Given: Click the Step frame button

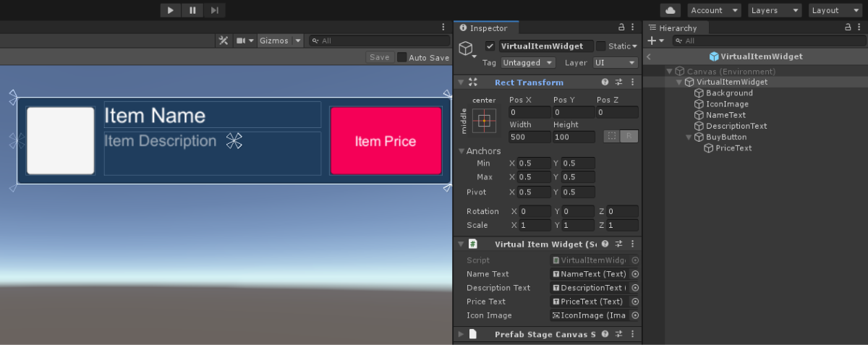Looking at the screenshot, I should [214, 10].
